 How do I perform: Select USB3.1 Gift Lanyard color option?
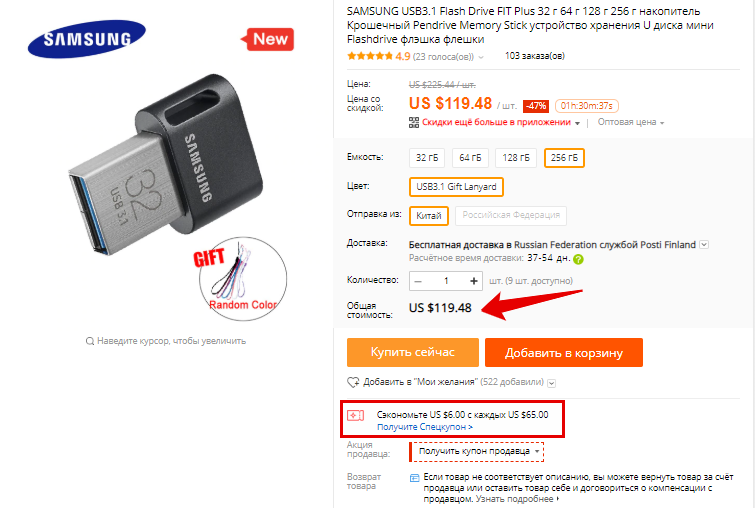coord(456,187)
